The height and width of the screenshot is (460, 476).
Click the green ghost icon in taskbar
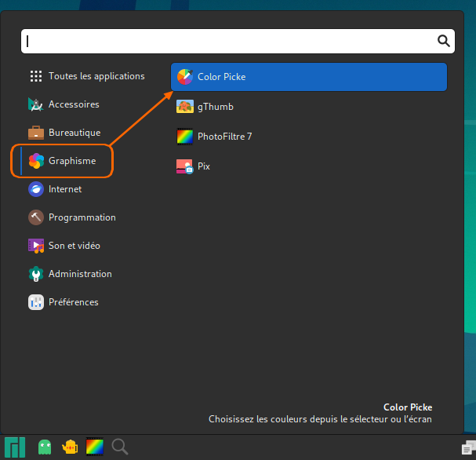[x=45, y=447]
